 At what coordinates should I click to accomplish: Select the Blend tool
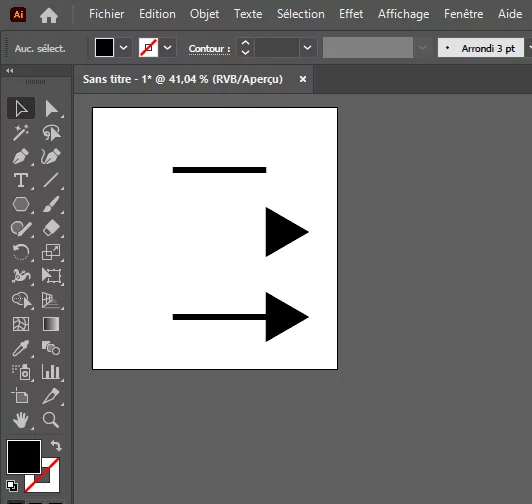pos(51,348)
